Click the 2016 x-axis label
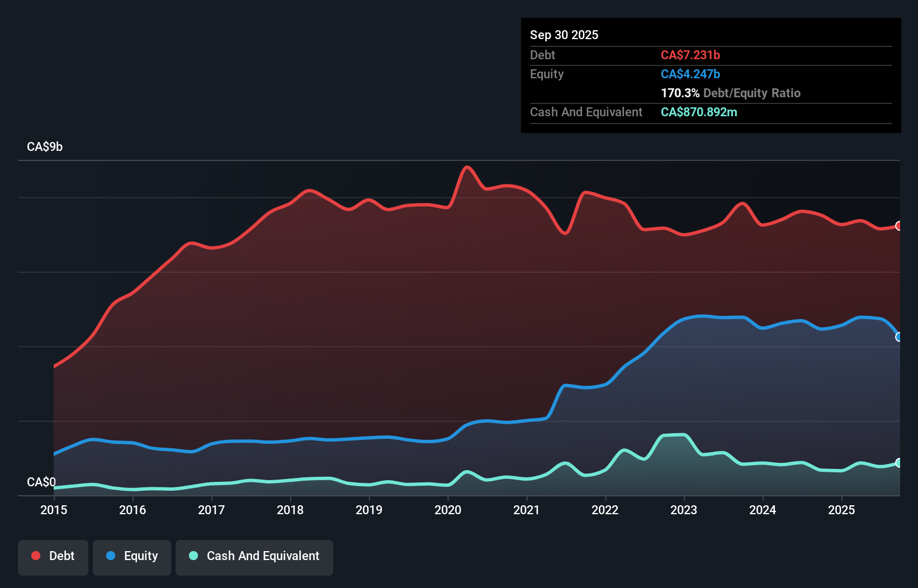This screenshot has height=588, width=918. tap(133, 510)
